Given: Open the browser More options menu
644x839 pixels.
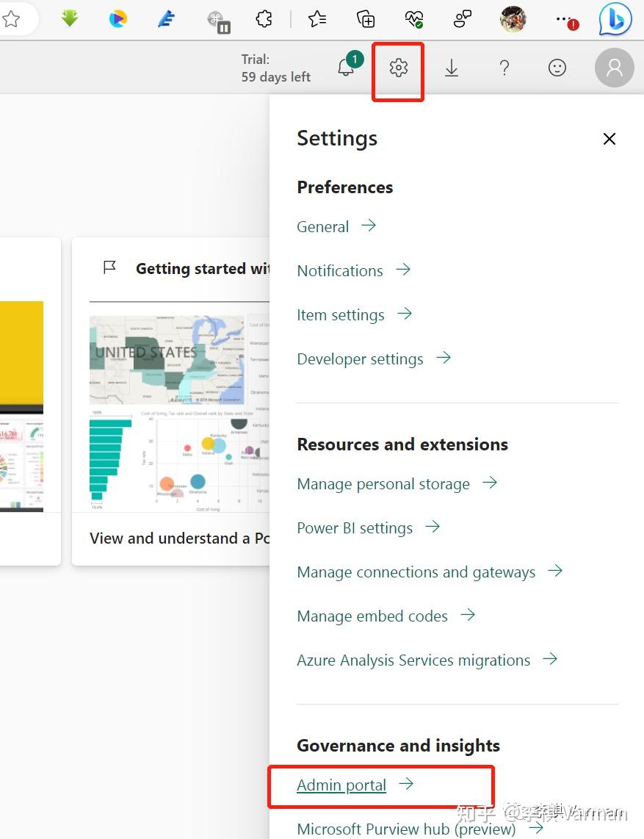Looking at the screenshot, I should coord(563,19).
